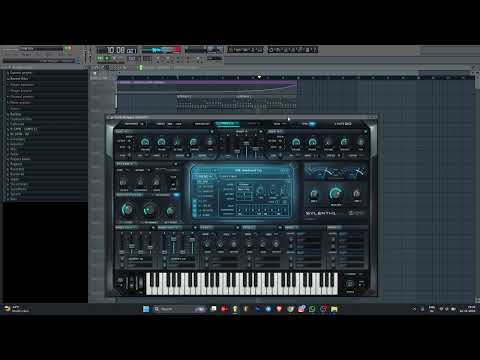480x360 pixels.
Task: Select Scores folder in browser
Action: [x=15, y=109]
